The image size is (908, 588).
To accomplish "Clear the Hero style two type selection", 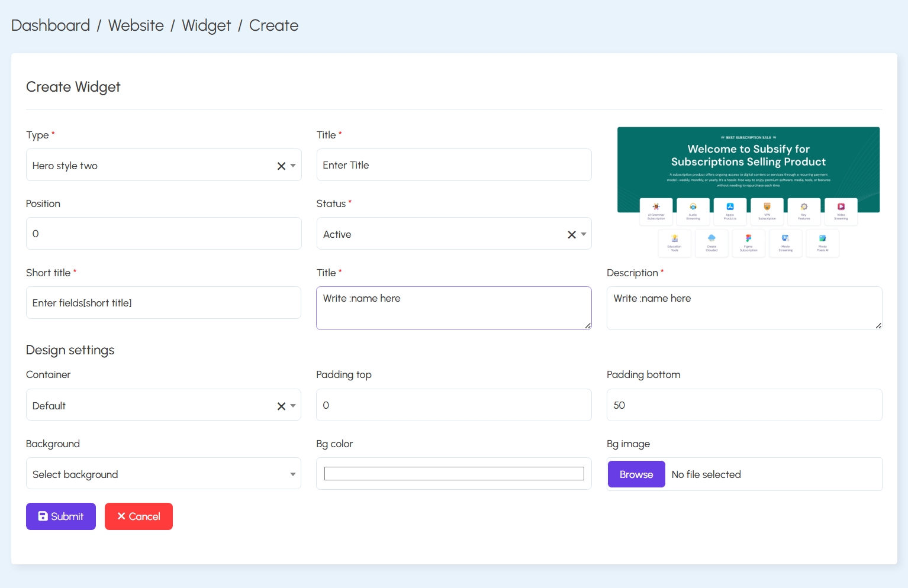I will (281, 166).
